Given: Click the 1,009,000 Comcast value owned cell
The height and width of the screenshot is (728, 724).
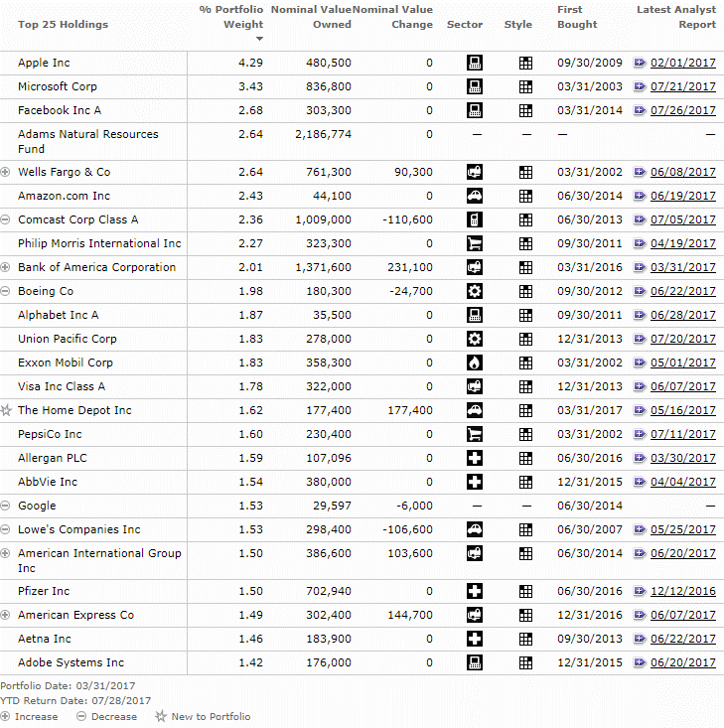Looking at the screenshot, I should [323, 219].
